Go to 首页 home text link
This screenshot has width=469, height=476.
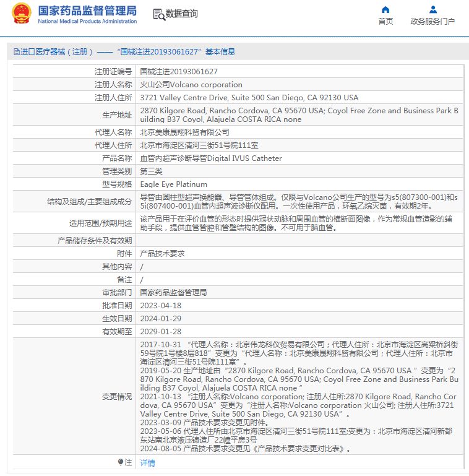pos(385,21)
